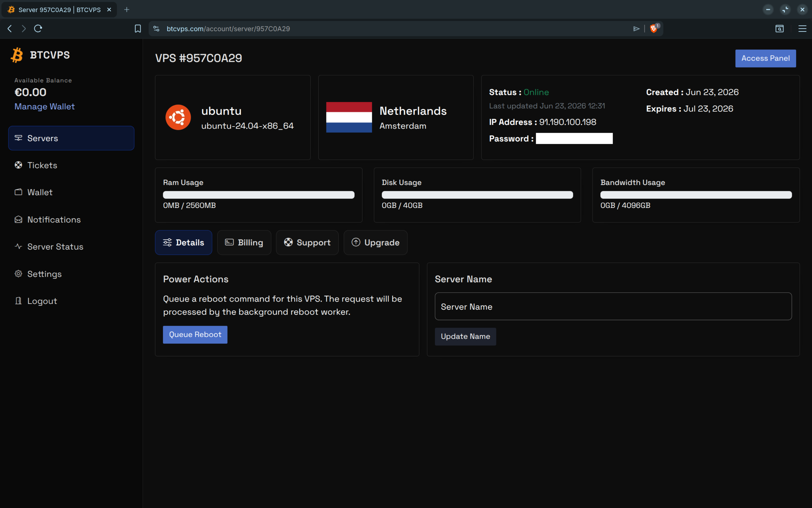This screenshot has height=508, width=812.
Task: Click the green Online status text
Action: 536,92
